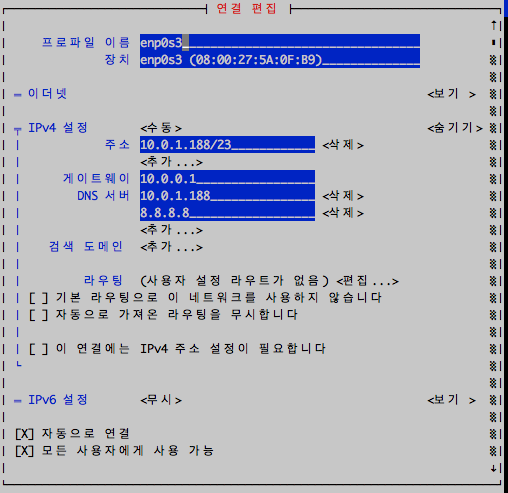Edit DNS server field 8.8.8.8
508x493 pixels.
(x=227, y=213)
